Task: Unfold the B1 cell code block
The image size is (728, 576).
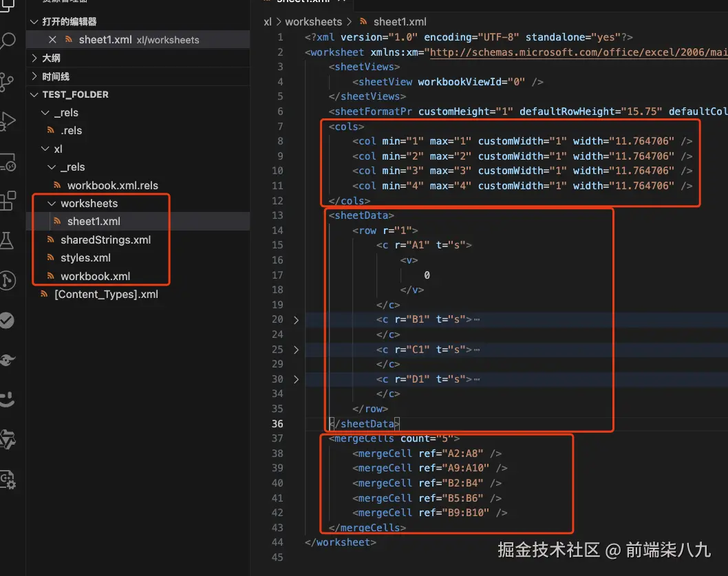Action: click(296, 320)
